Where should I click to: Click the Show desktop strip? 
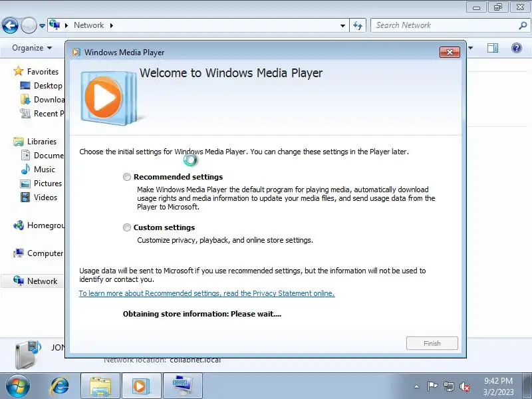528,386
